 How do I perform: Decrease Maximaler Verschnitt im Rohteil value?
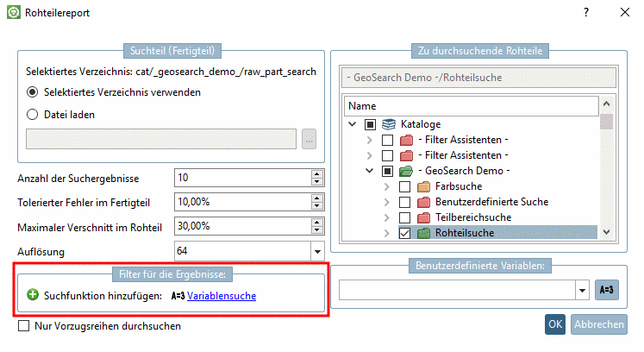coord(316,229)
